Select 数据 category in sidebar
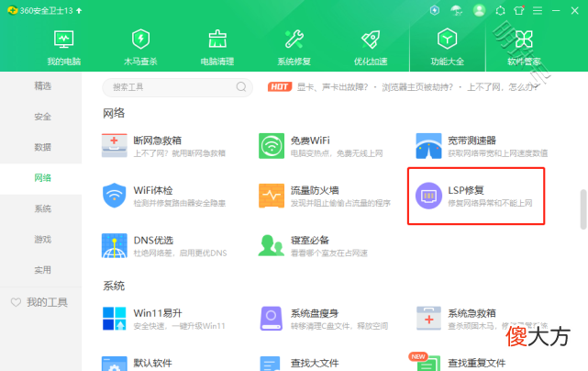 (41, 147)
